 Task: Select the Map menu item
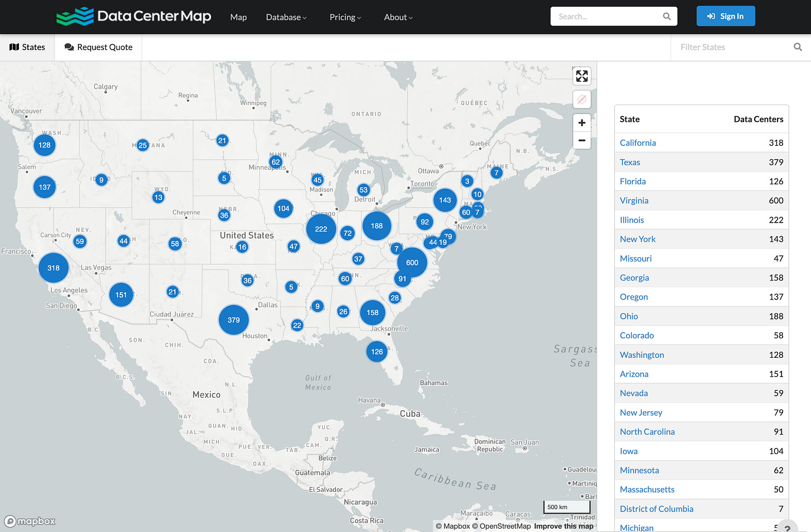click(x=238, y=17)
